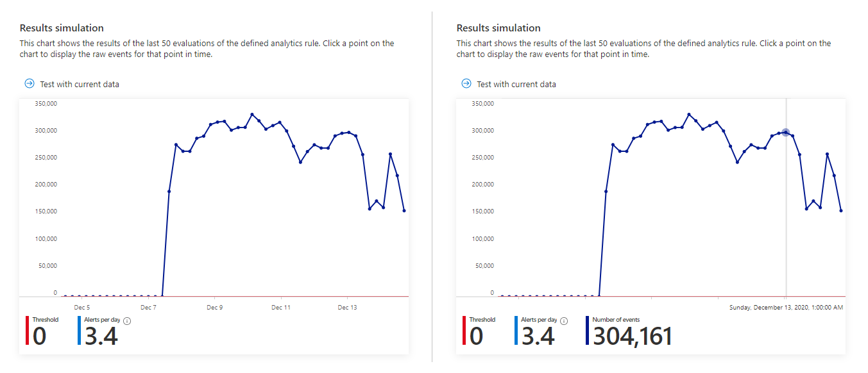Click the "Dec 9" axis label
The height and width of the screenshot is (373, 868).
[214, 307]
